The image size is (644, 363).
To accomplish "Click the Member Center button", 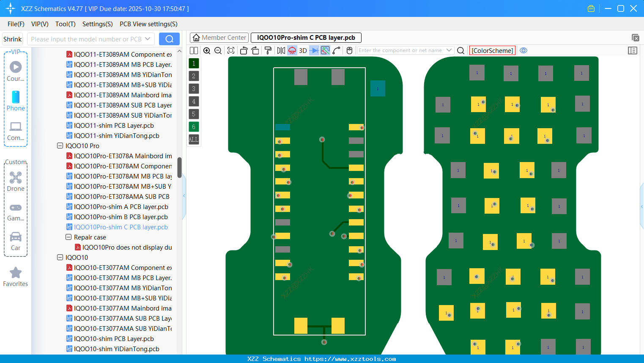I will pos(219,37).
